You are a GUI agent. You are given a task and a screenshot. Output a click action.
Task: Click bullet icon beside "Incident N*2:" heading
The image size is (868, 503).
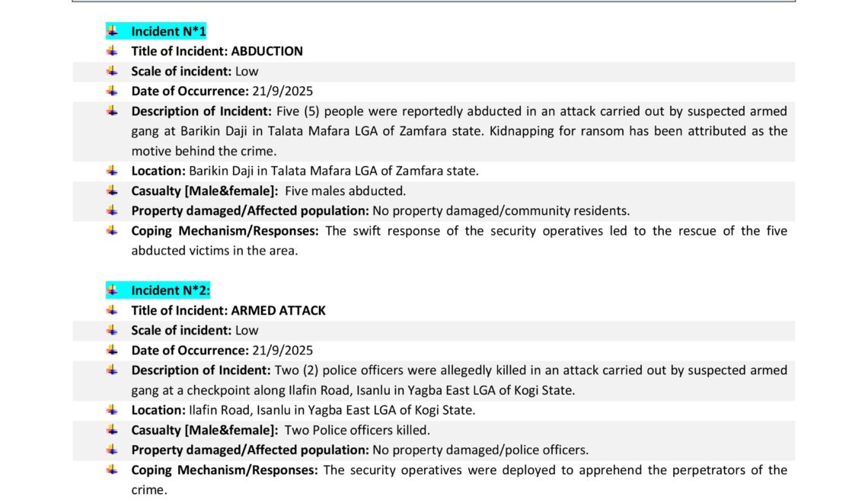point(112,290)
